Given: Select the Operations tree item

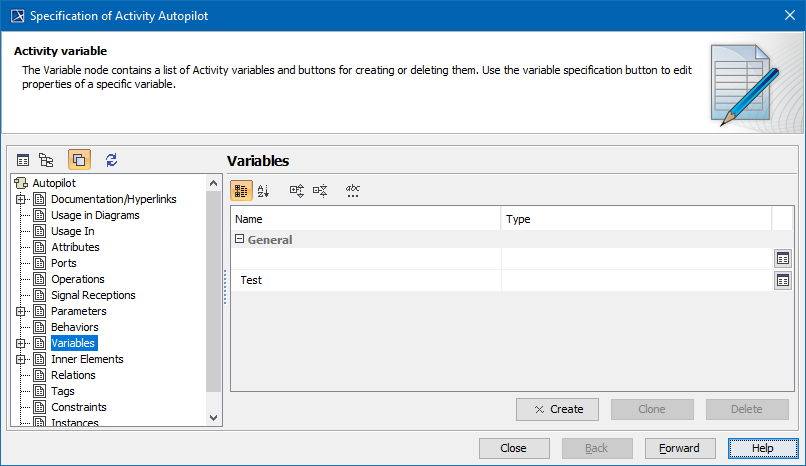Looking at the screenshot, I should (77, 279).
